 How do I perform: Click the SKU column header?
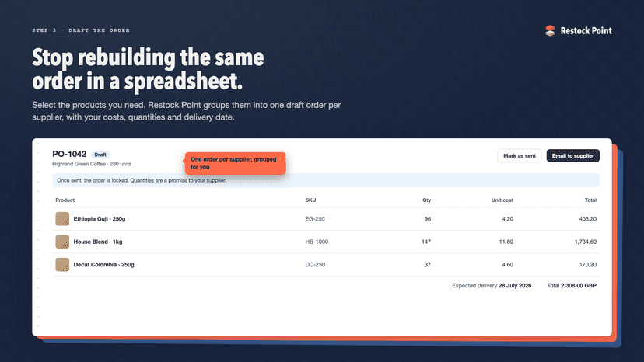310,200
